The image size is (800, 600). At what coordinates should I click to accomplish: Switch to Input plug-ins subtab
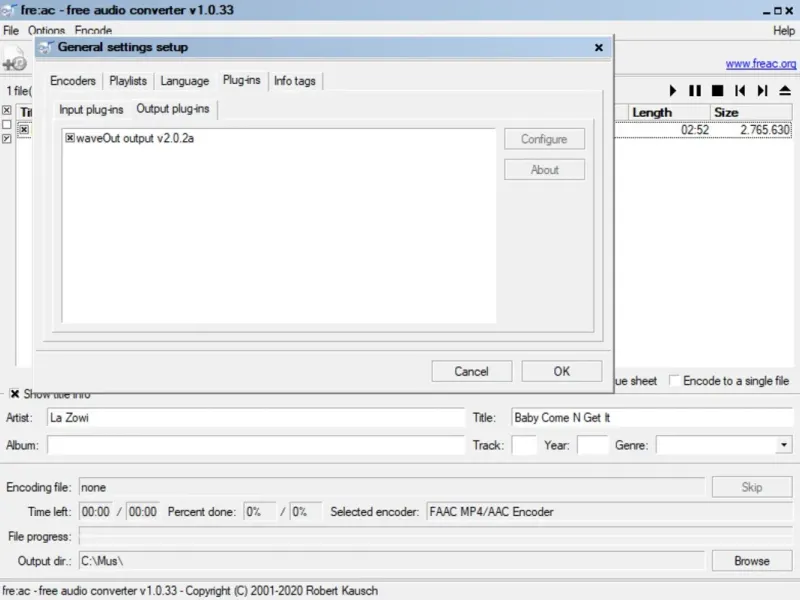(91, 109)
